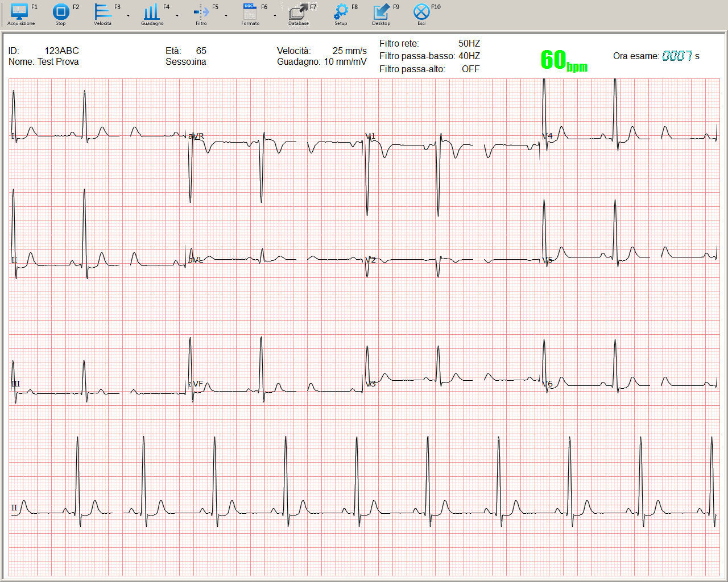Click the 60 bpm heart rate display

click(563, 60)
